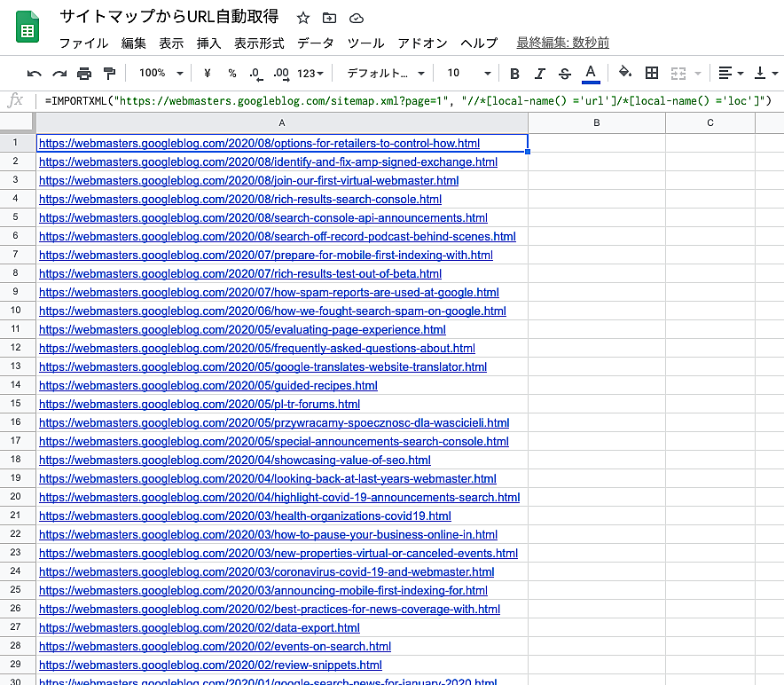Toggle strikethrough formatting

(565, 73)
